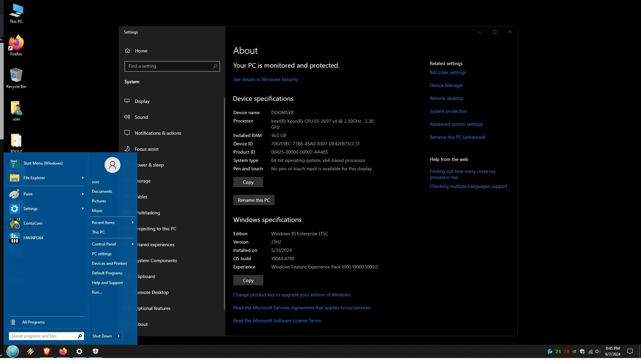Open Checking multiple Languages support link

[468, 186]
